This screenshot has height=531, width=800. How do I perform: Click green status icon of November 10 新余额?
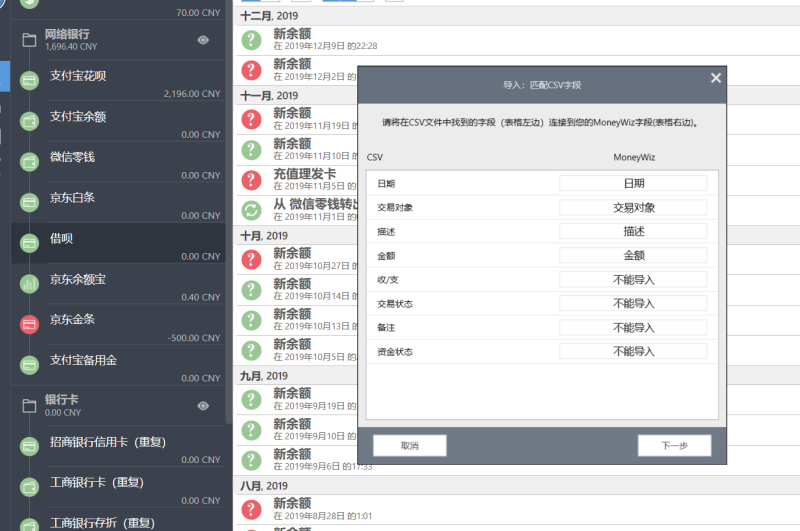click(x=251, y=150)
